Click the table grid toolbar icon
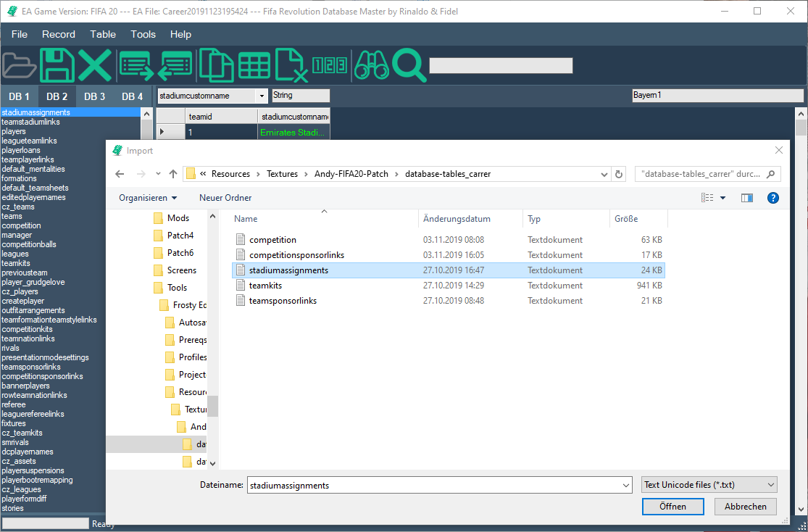Screen dimensions: 808x532 pos(254,67)
